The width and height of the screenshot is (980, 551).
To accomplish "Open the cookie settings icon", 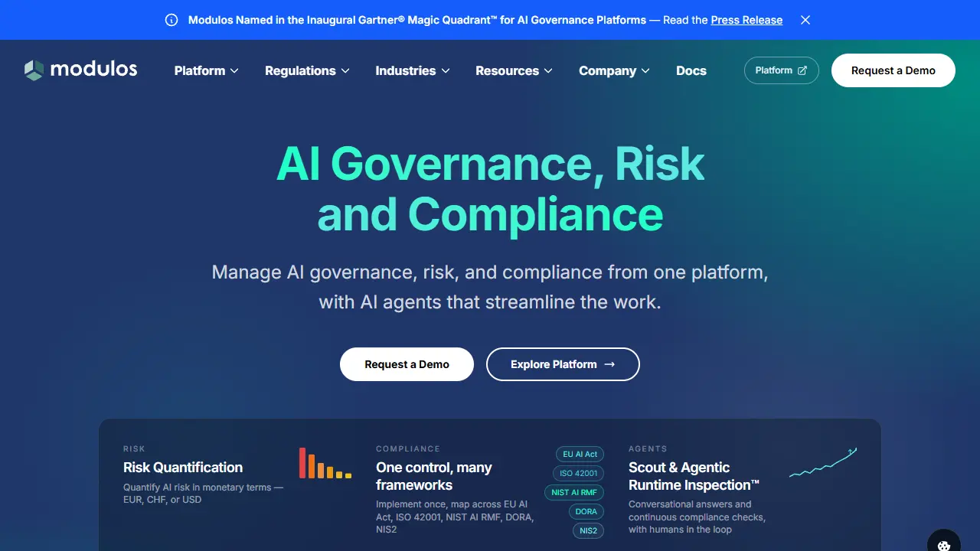I will [944, 545].
